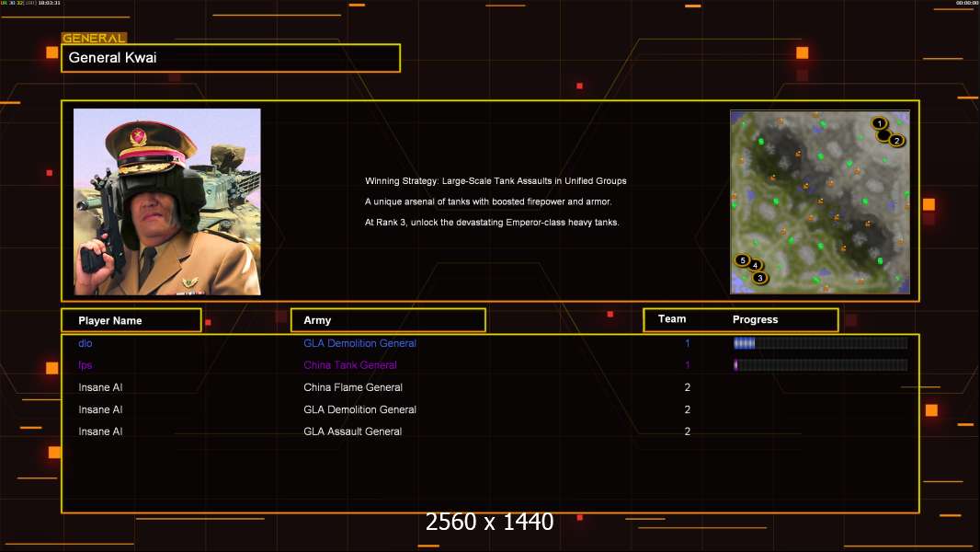Click the Player Name column header
980x552 pixels.
click(131, 320)
